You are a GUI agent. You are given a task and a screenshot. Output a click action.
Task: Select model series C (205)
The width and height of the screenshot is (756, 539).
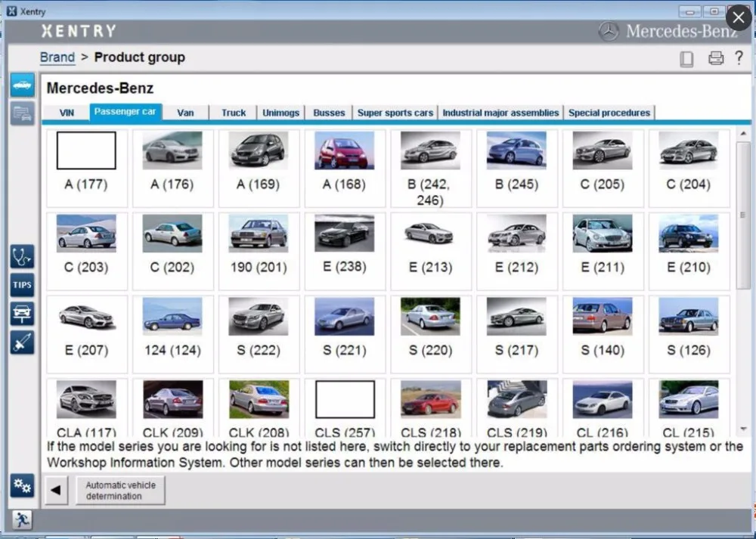pos(603,169)
